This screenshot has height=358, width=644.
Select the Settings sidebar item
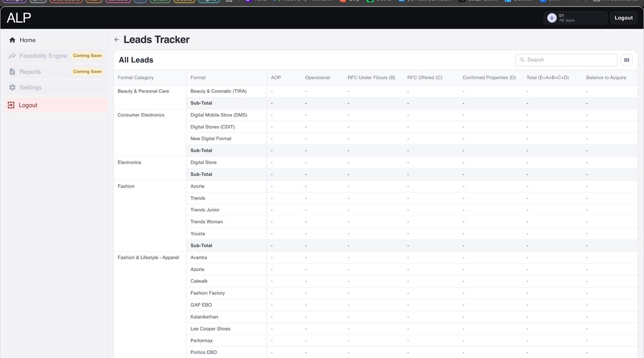[56, 87]
